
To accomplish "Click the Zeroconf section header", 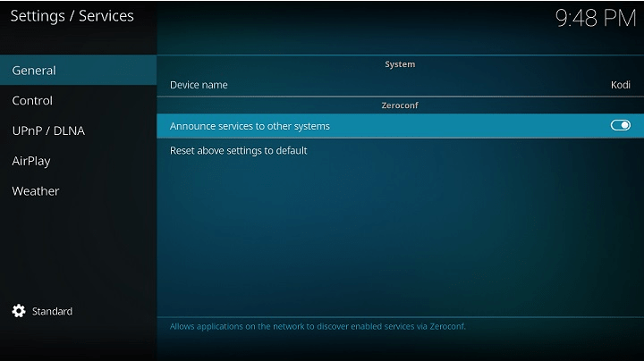I will (x=400, y=105).
